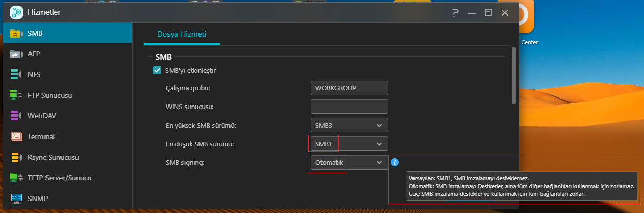Click the Çalışma grubu WORKGROUP field

point(349,88)
